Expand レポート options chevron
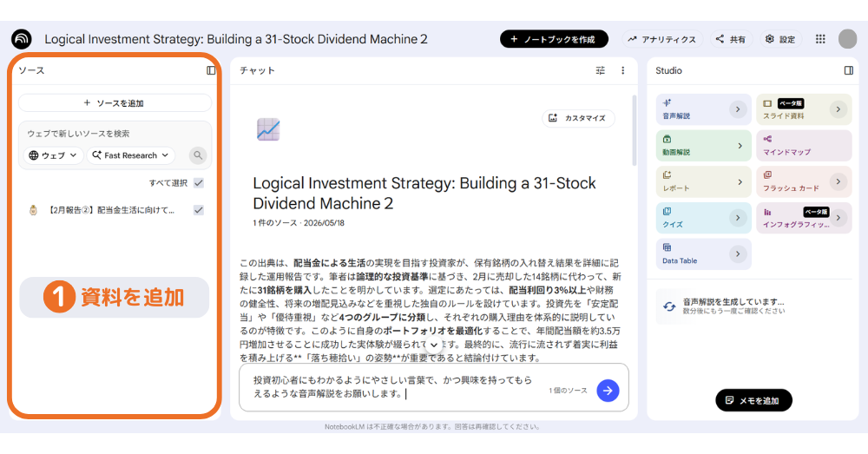The image size is (868, 454). tap(740, 182)
